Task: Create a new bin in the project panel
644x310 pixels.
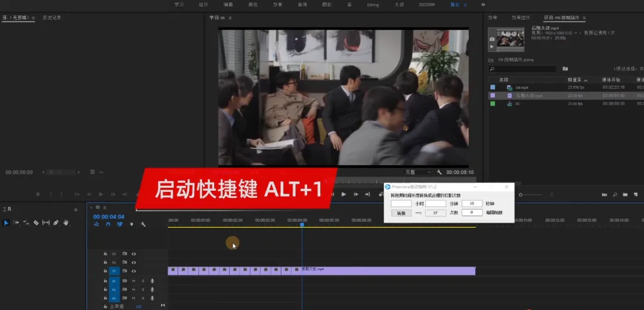Action: (625, 194)
